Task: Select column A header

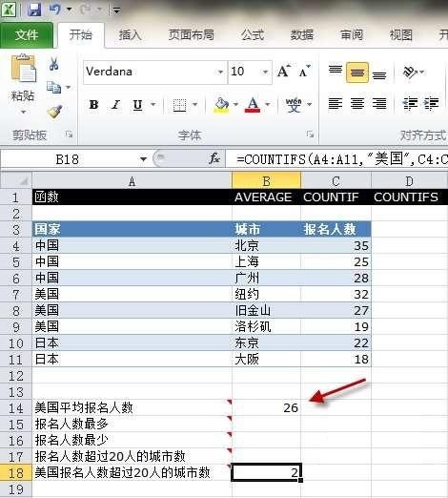Action: click(132, 181)
